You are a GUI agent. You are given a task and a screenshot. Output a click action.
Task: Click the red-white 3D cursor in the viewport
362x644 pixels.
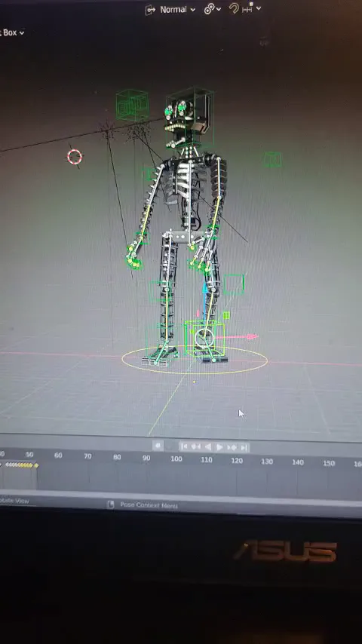coord(75,157)
